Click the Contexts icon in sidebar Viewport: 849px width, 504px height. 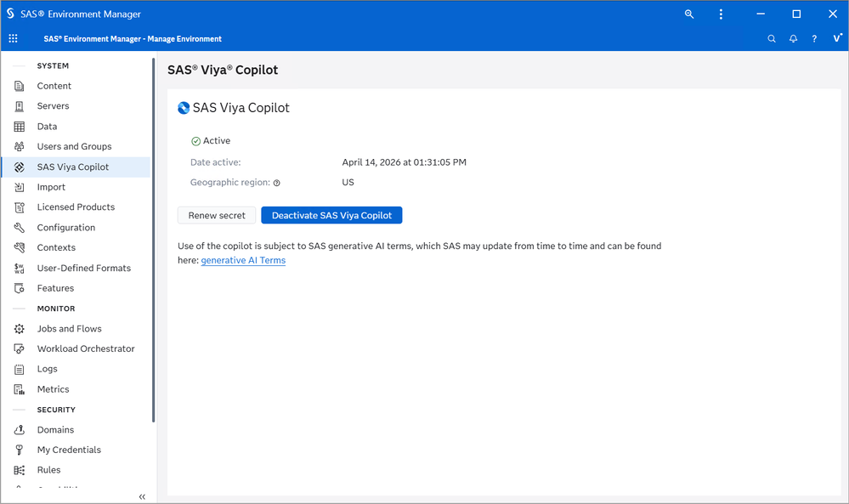[19, 248]
